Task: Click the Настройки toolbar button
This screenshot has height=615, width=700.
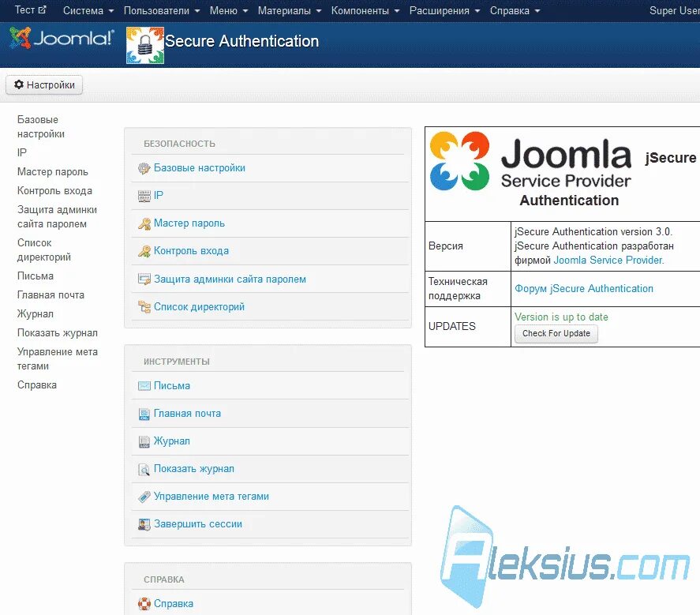Action: tap(44, 84)
